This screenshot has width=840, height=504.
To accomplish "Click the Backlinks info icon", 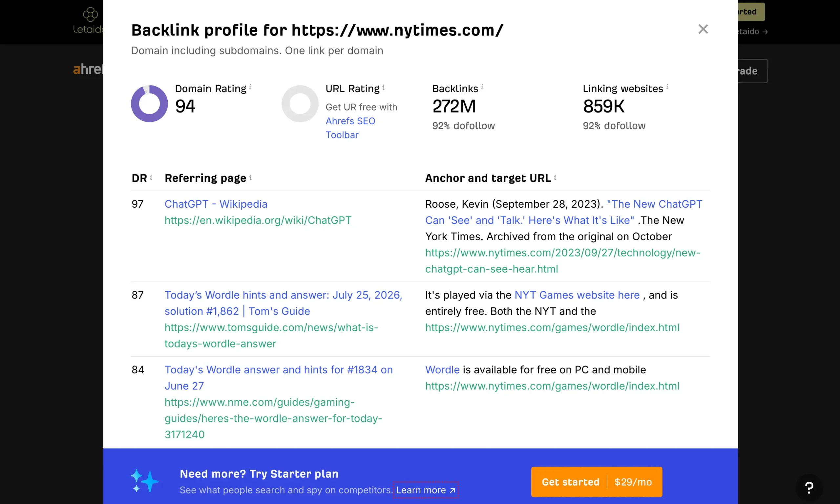I will point(482,87).
